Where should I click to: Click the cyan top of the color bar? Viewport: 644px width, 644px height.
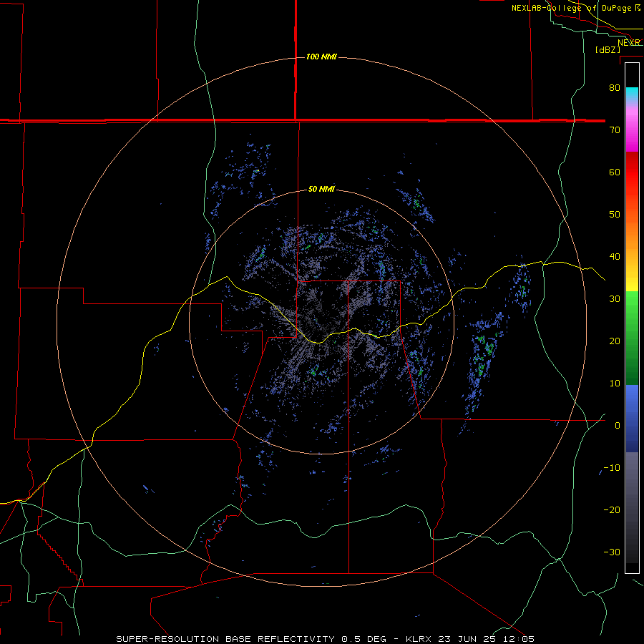pyautogui.click(x=632, y=94)
